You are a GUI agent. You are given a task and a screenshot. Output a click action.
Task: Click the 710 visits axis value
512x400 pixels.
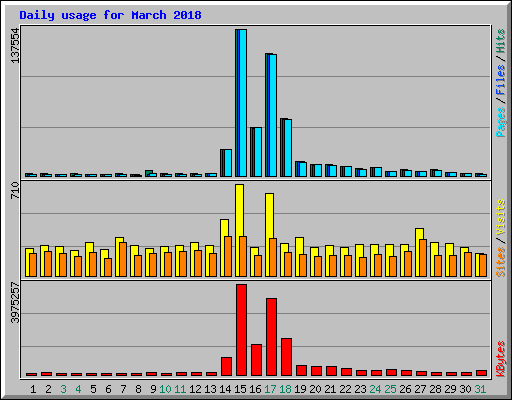(15, 190)
